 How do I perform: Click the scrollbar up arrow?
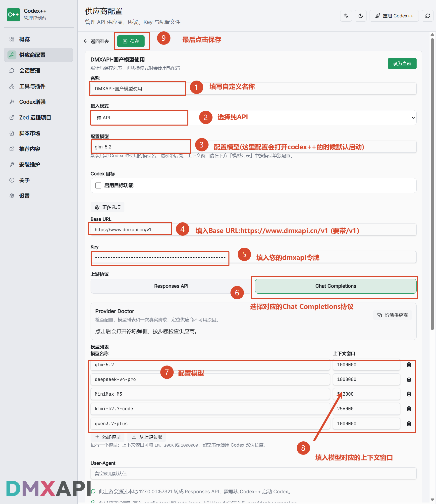tap(433, 35)
